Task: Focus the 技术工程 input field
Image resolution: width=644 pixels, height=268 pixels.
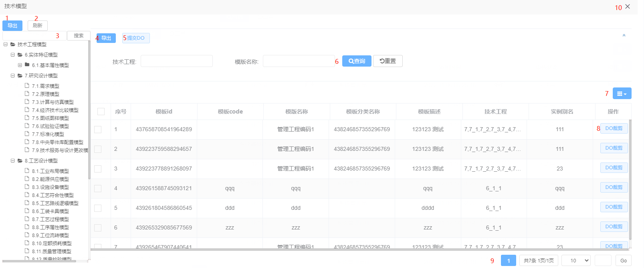Action: click(177, 61)
